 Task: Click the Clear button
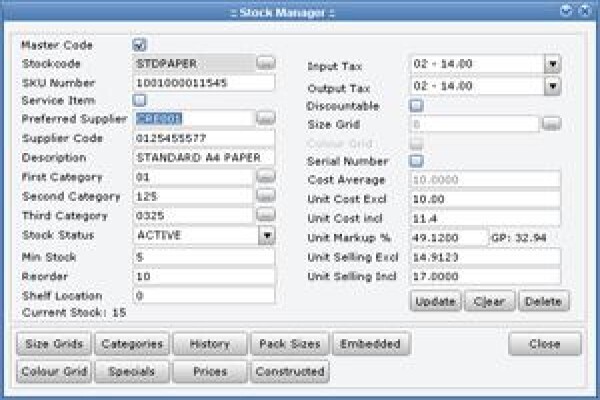tap(489, 301)
